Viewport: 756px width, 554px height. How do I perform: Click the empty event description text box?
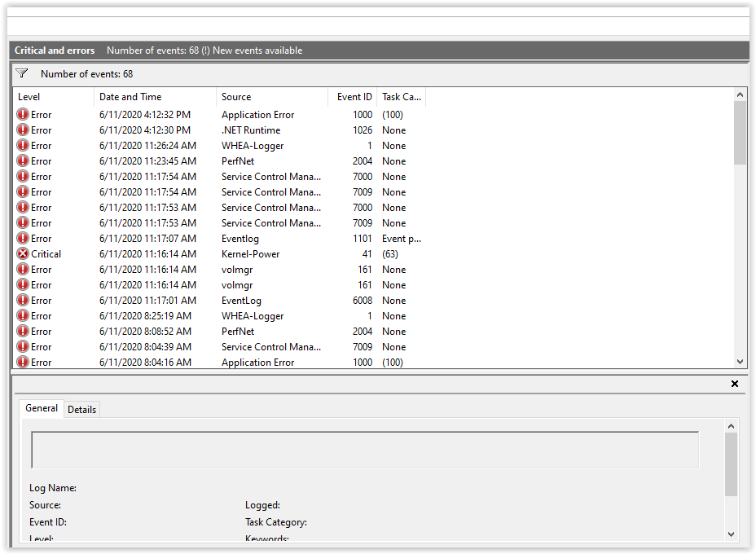click(x=365, y=450)
